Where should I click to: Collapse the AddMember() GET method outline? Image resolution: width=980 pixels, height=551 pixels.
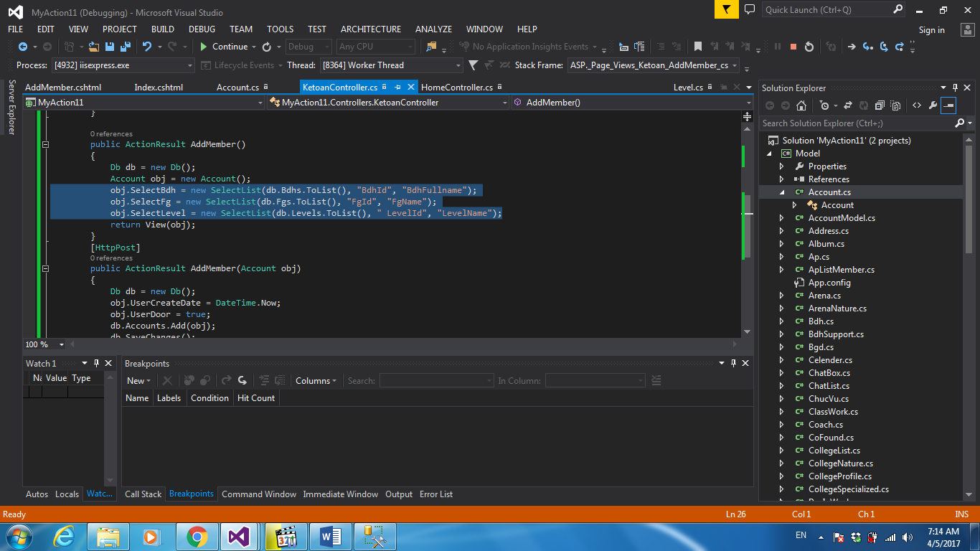(x=46, y=144)
